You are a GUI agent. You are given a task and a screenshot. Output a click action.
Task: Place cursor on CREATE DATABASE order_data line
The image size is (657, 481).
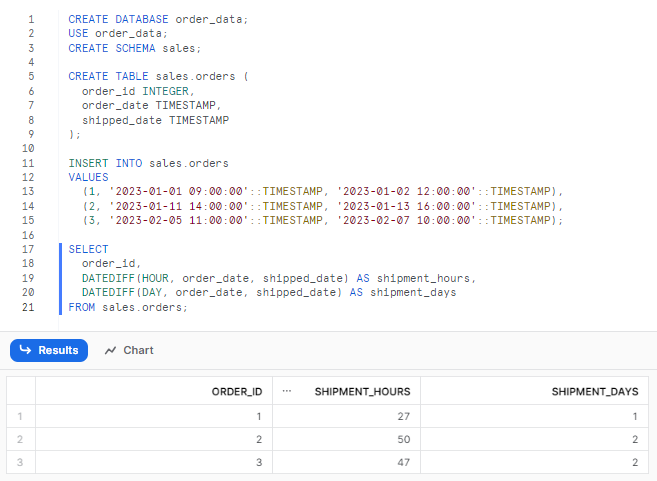[158, 19]
